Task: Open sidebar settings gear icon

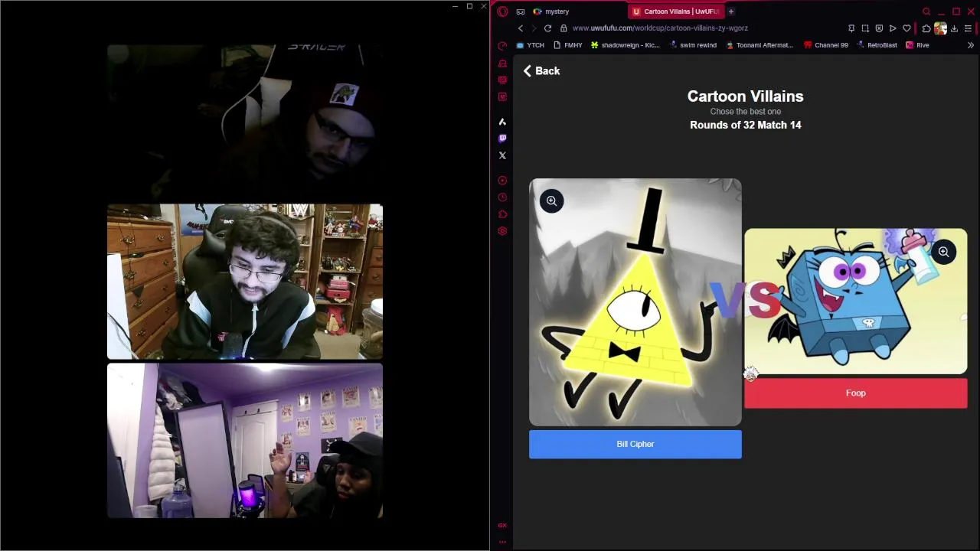Action: [502, 231]
